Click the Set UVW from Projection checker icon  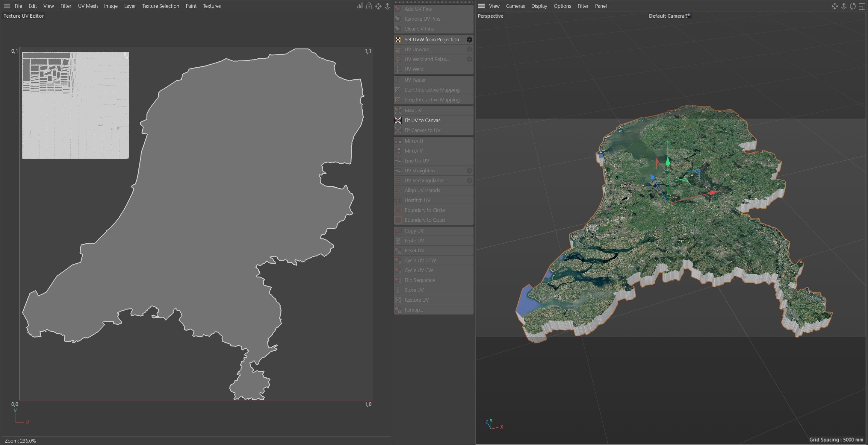[x=398, y=40]
